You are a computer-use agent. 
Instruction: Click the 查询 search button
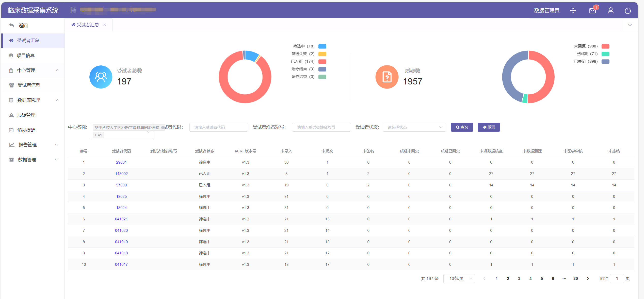tap(462, 127)
